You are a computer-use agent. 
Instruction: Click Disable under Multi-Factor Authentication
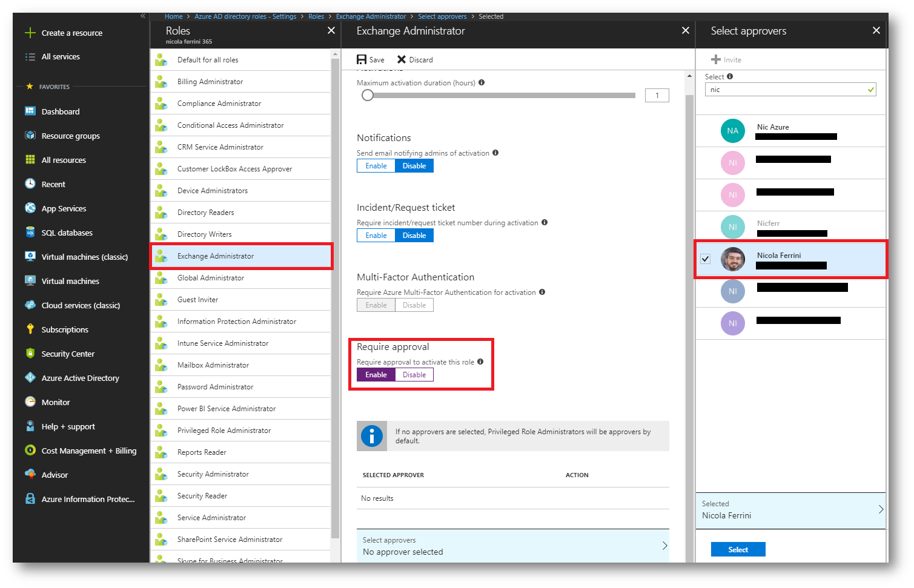click(414, 305)
